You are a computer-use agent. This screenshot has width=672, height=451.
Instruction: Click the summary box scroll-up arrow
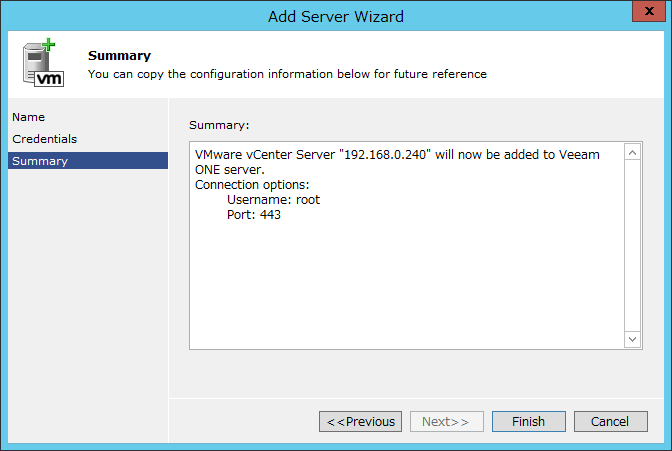633,153
